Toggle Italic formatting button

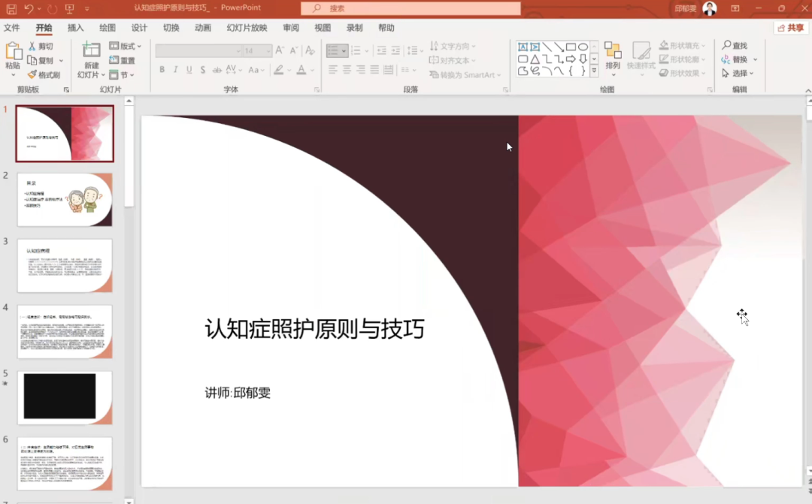click(176, 70)
